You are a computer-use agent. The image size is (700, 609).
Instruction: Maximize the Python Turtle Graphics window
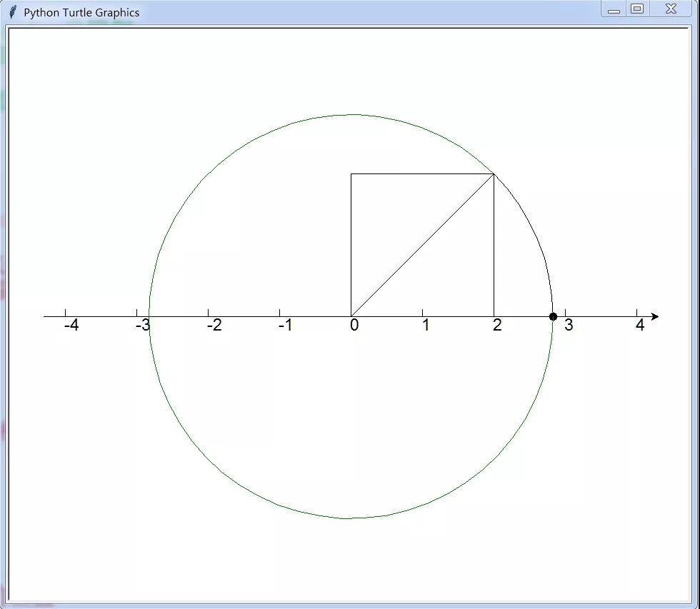(637, 9)
